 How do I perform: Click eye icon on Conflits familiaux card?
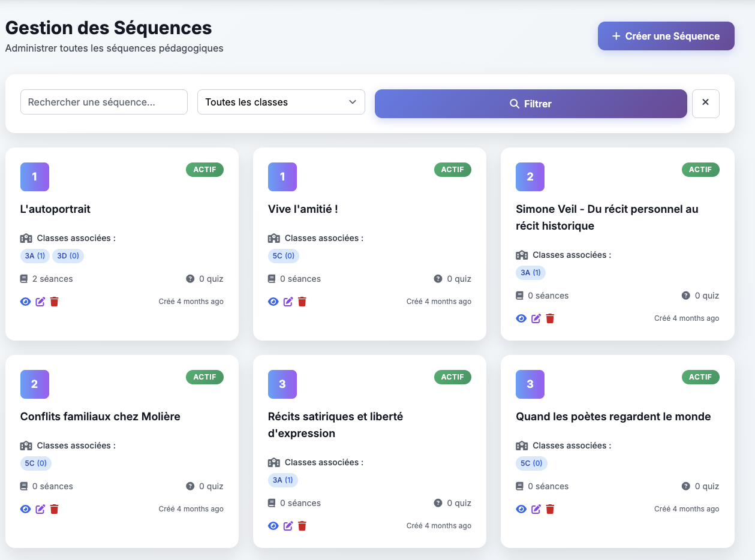[25, 509]
